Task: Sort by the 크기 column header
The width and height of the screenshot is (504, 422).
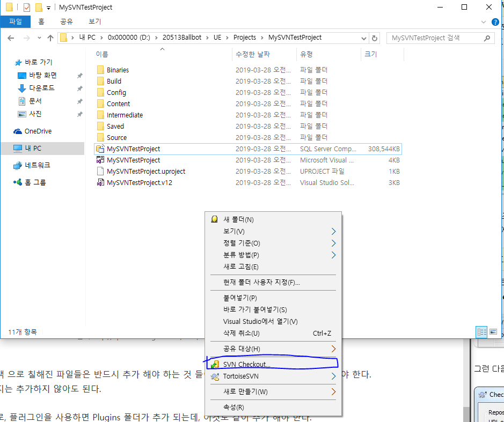Action: click(x=382, y=54)
